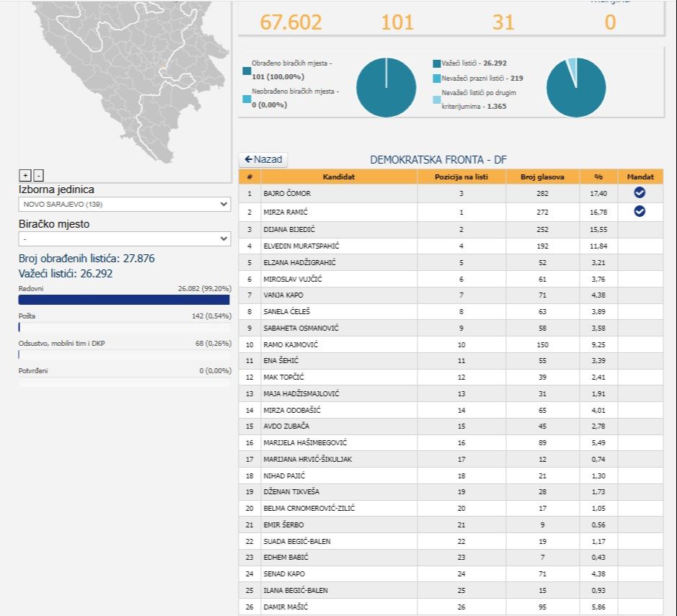
Task: Click candidate name NIHAD PAJIĆ
Action: coord(284,476)
